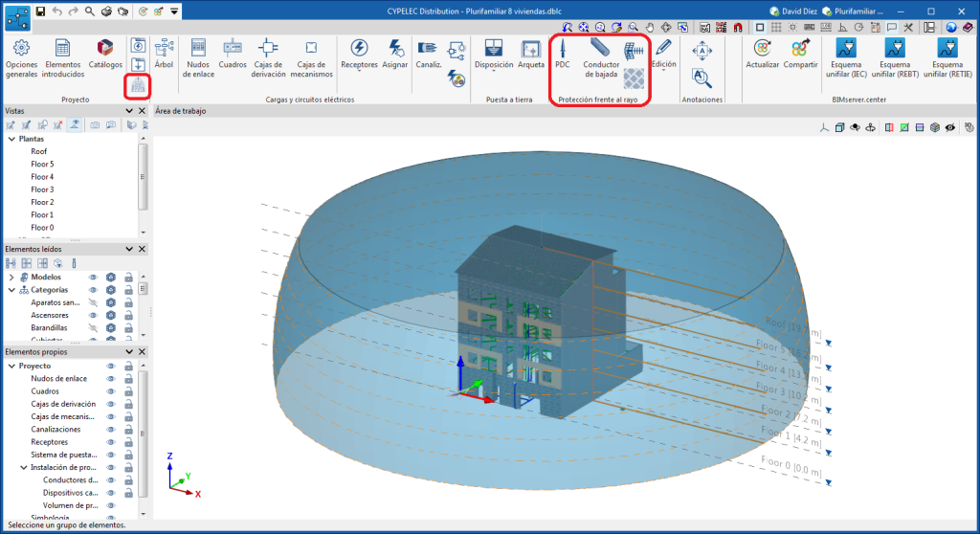Select the PDC lightning rod tool
Screen dimensions: 980x534
(x=563, y=54)
